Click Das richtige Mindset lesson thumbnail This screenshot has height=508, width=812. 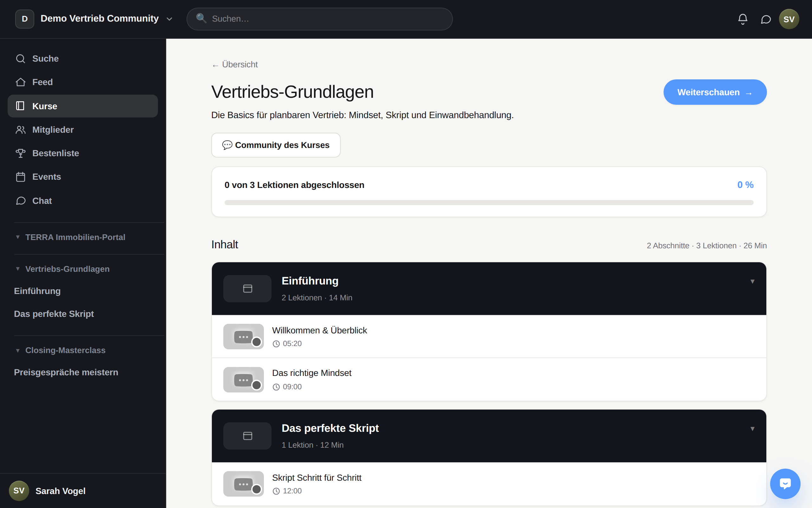(x=243, y=380)
